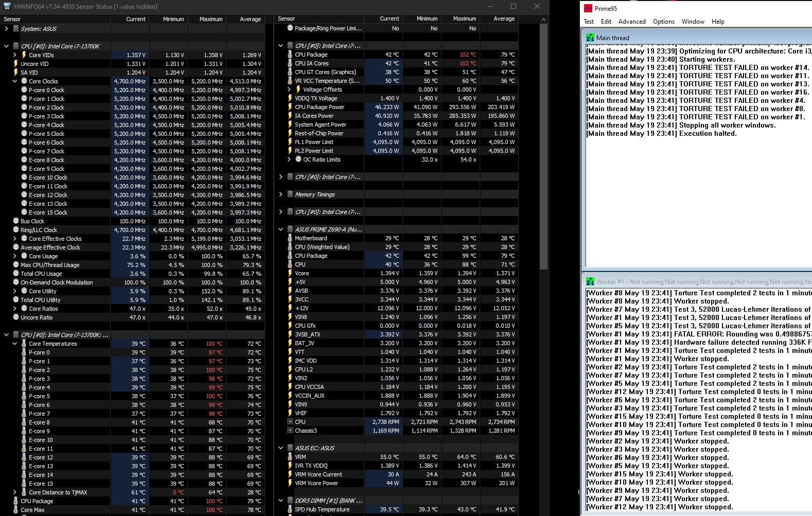Open the Test menu in Prime95
Screen dimensions: 812x516
pos(589,22)
